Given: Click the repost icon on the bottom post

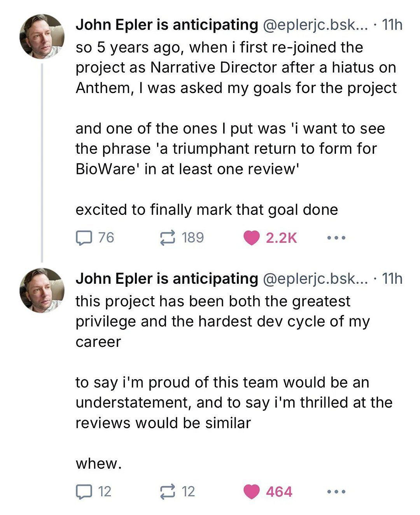Looking at the screenshot, I should [x=168, y=492].
